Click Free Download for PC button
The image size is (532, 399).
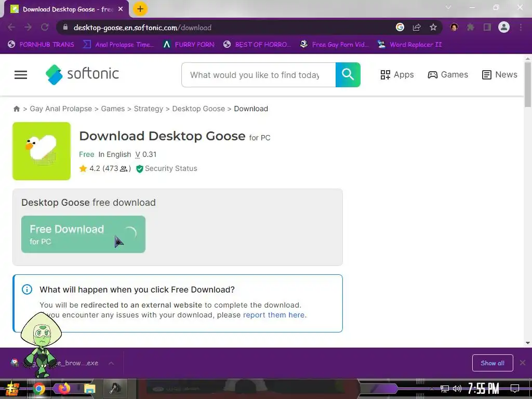click(x=83, y=234)
